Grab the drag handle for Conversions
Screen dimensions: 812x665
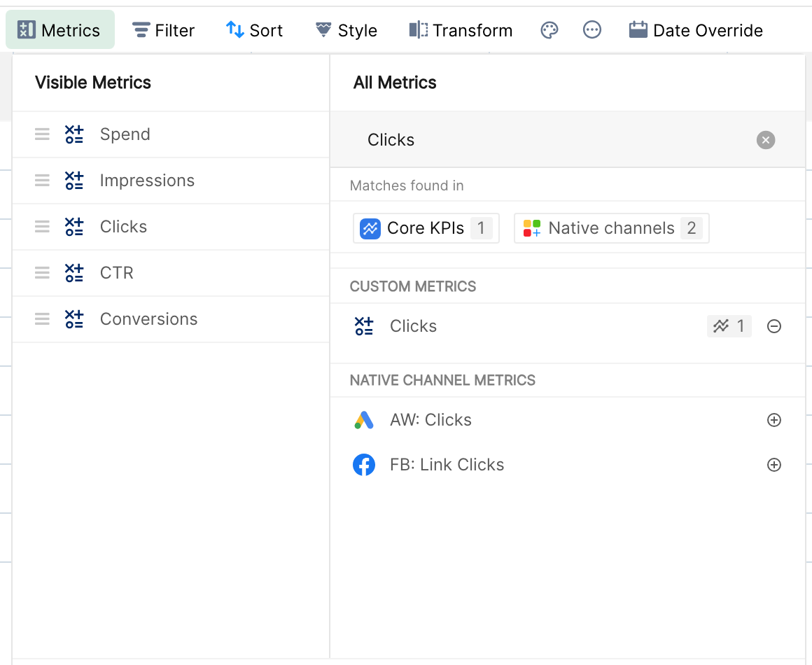pyautogui.click(x=42, y=319)
